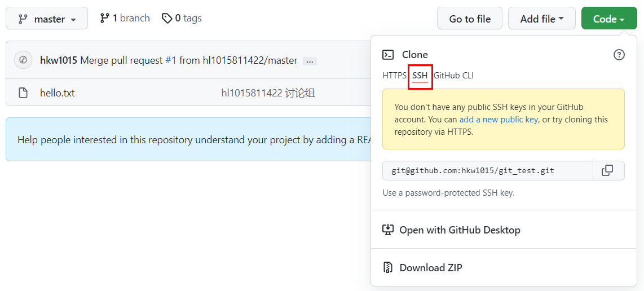
Task: Click the 'Use a password-protected SSH key.' text
Action: pyautogui.click(x=448, y=192)
